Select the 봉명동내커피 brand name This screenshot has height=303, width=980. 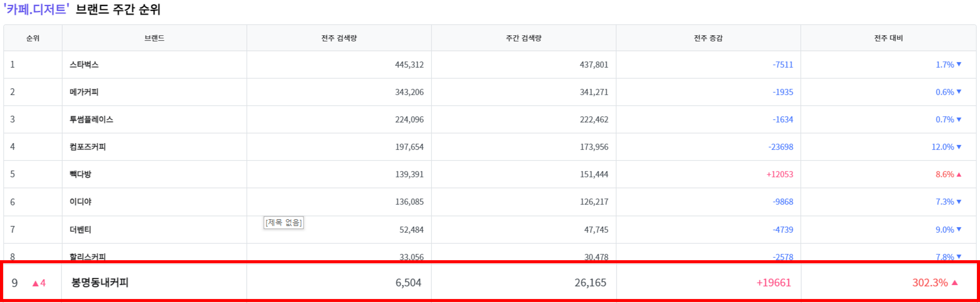100,282
